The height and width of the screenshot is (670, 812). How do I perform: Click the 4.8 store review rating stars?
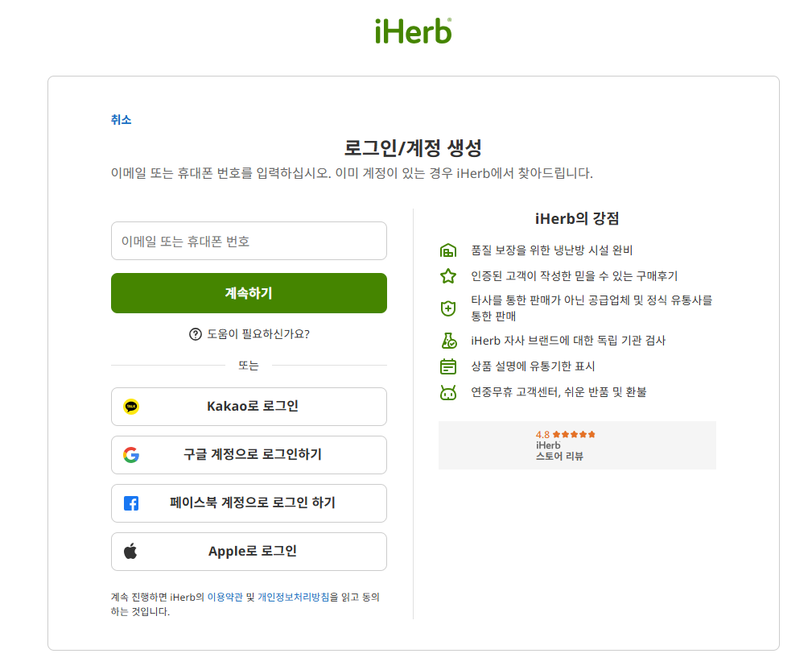[x=575, y=433]
